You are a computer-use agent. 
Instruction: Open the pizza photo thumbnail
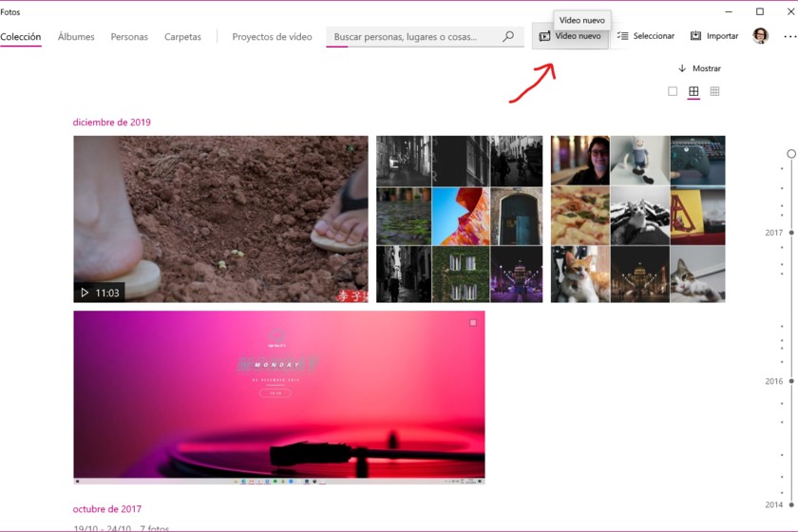point(579,216)
